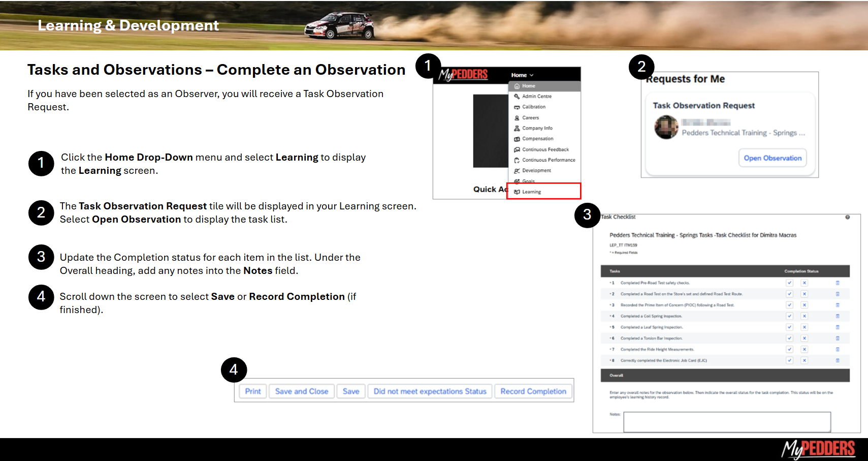The height and width of the screenshot is (461, 868).
Task: Click the Did not meet expectations Status button
Action: [x=430, y=391]
